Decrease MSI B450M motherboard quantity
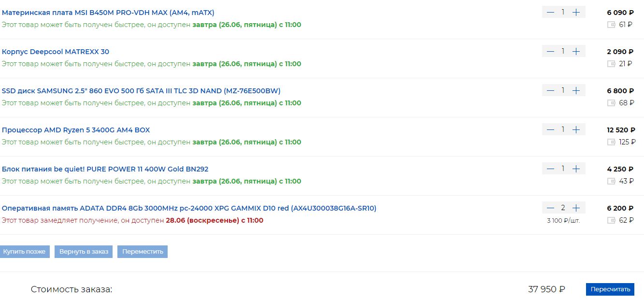 coord(550,12)
